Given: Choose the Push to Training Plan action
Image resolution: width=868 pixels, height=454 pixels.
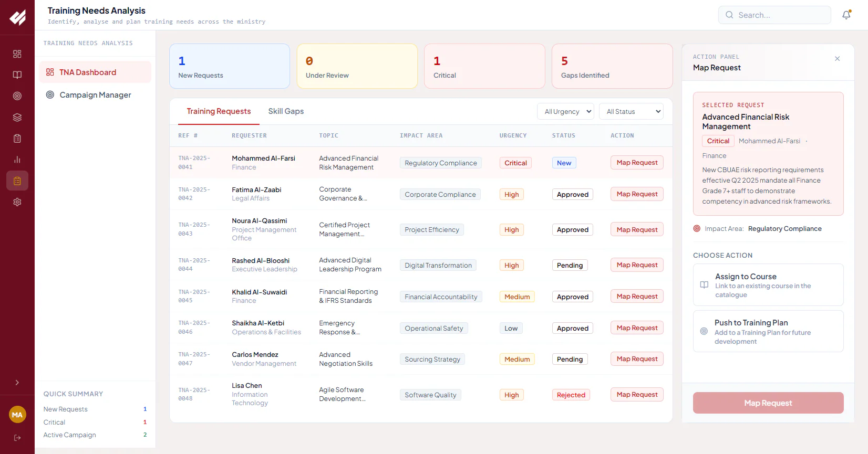Looking at the screenshot, I should tap(768, 332).
